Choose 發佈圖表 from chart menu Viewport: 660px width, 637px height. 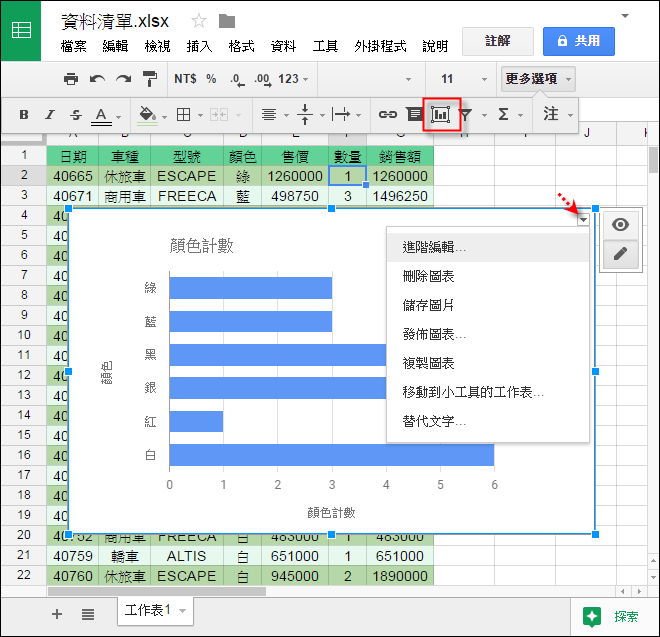(x=487, y=334)
